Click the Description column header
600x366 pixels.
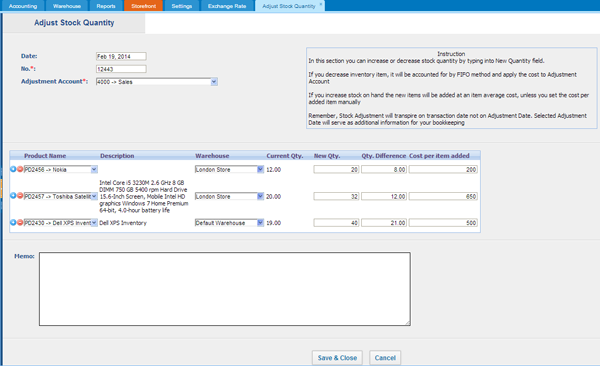point(117,156)
